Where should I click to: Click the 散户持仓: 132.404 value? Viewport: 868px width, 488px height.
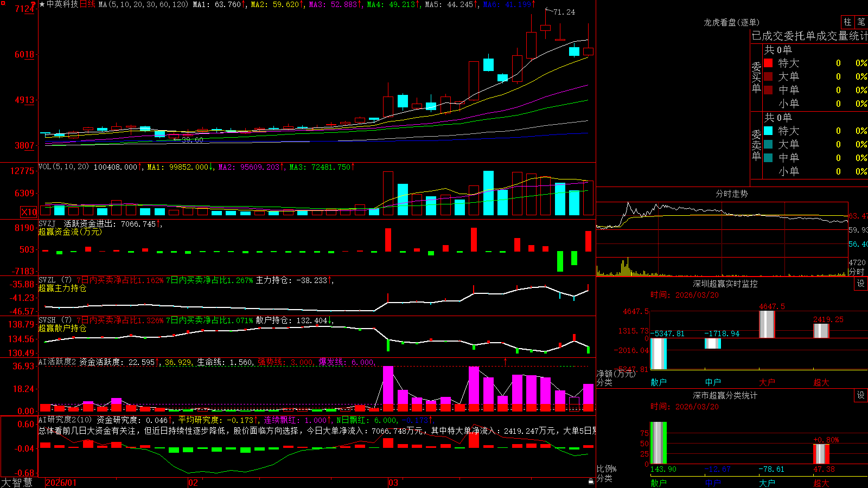294,320
